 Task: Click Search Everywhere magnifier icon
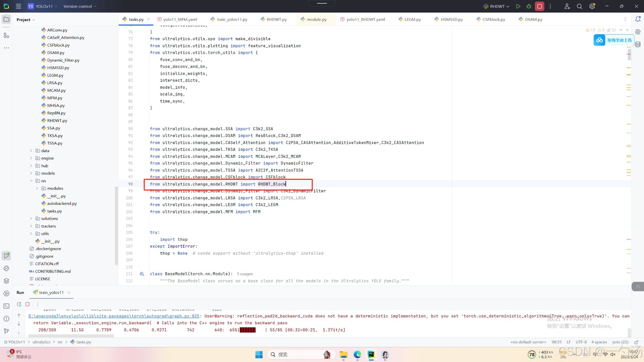579,6
